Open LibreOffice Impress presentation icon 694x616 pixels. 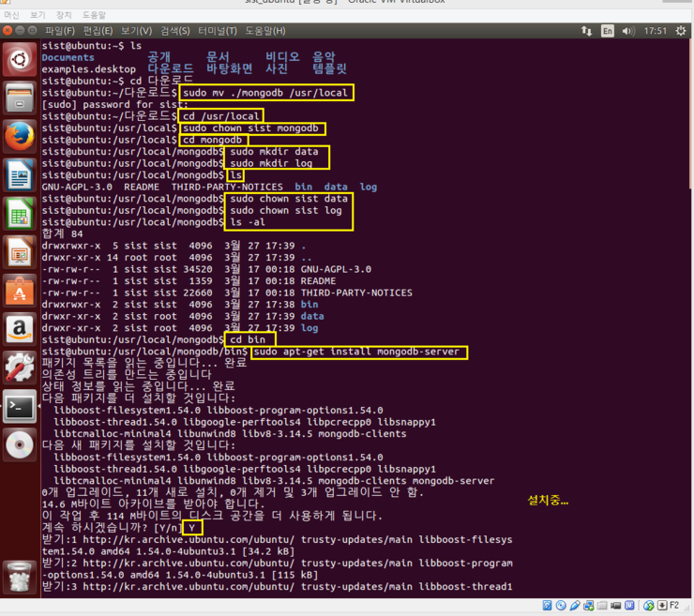coord(20,252)
